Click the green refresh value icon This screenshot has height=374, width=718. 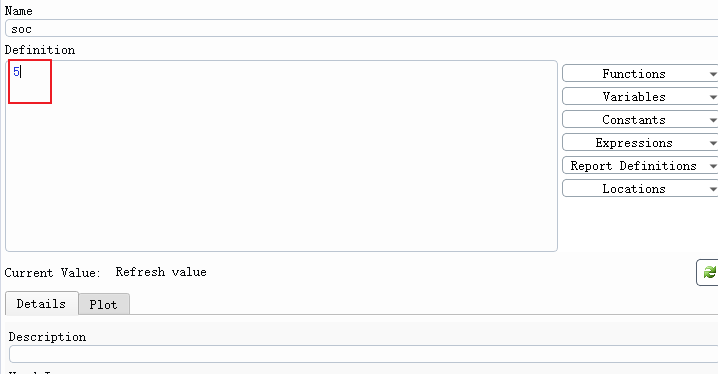(x=709, y=272)
